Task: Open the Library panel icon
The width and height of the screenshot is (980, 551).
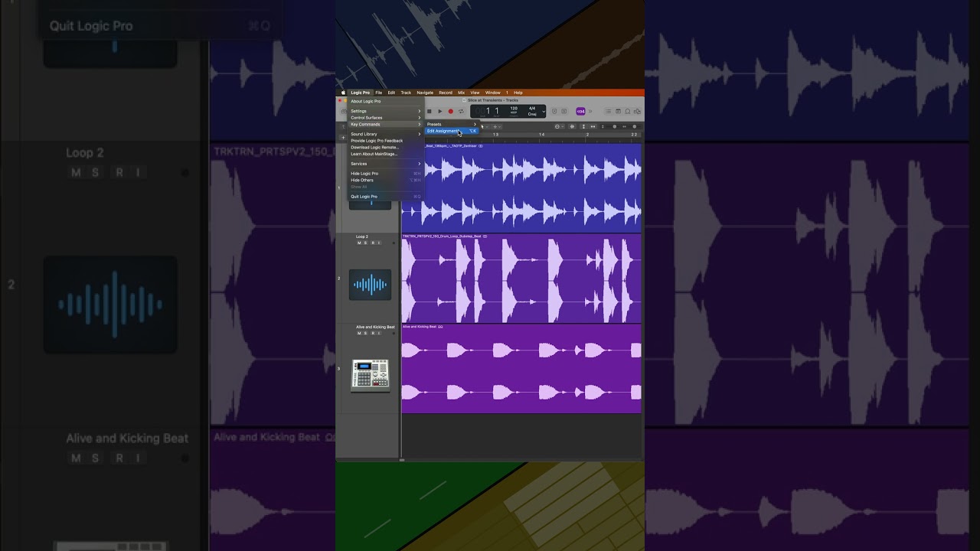Action: pos(343,111)
